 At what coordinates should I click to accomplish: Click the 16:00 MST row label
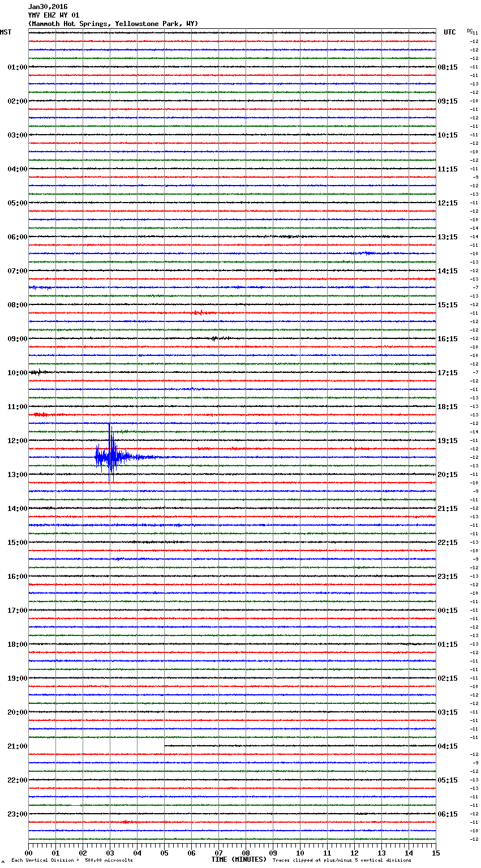[x=18, y=577]
